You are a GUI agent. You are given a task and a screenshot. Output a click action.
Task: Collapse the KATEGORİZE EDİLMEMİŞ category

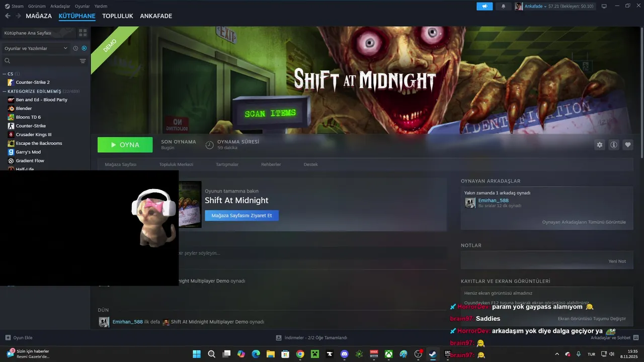[x=5, y=92]
